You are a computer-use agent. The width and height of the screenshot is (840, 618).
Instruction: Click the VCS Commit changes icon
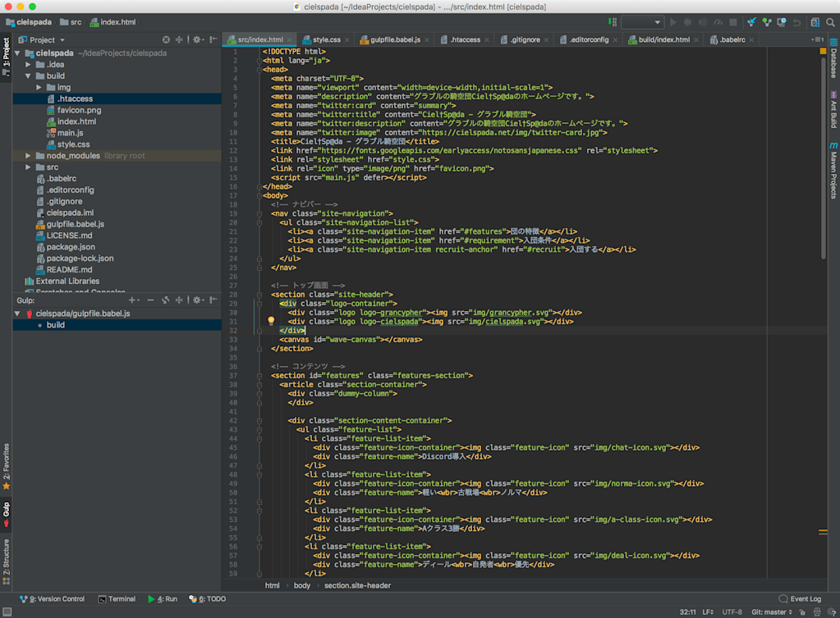pyautogui.click(x=766, y=22)
